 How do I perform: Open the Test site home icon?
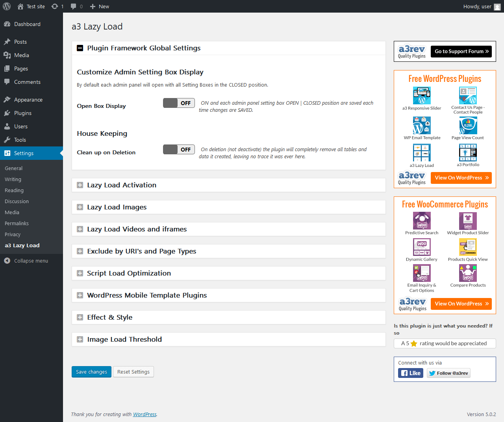pyautogui.click(x=20, y=6)
